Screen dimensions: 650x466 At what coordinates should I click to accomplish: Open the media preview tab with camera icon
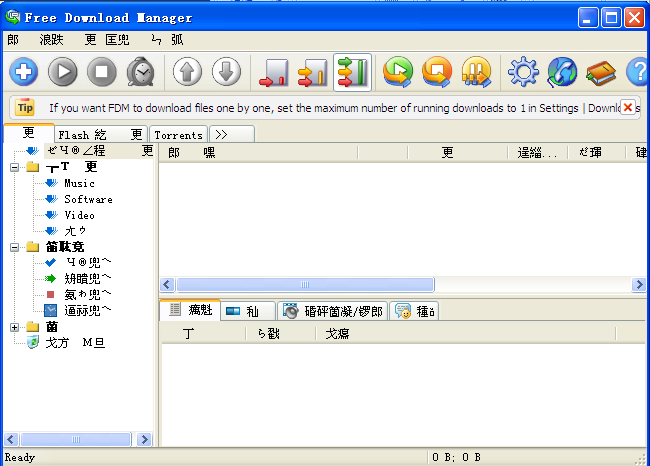coord(332,311)
